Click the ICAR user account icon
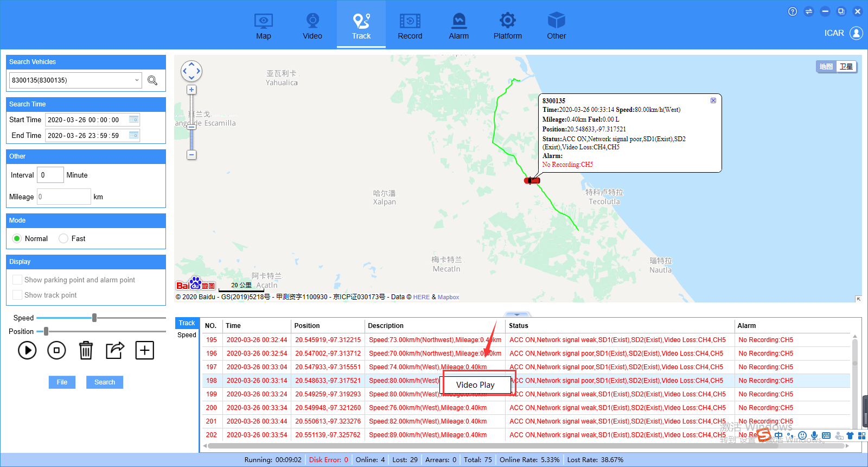This screenshot has height=467, width=868. click(856, 33)
